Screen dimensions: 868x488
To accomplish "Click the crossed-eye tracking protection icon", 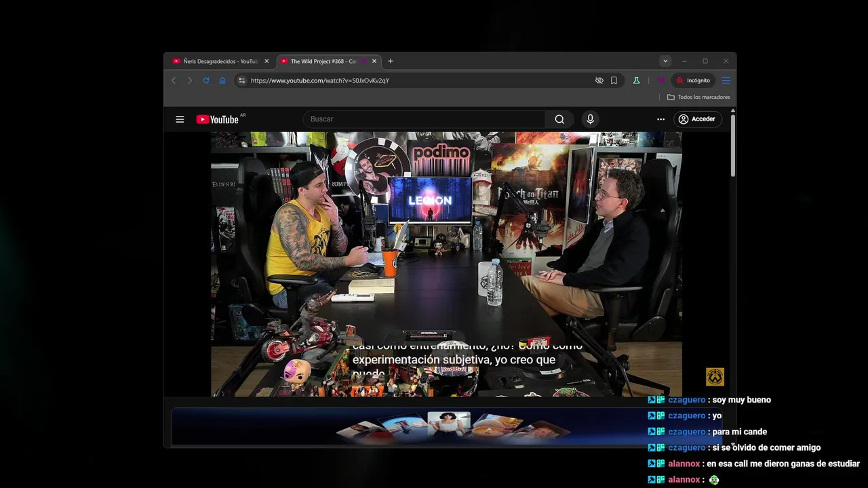I will (x=599, y=81).
